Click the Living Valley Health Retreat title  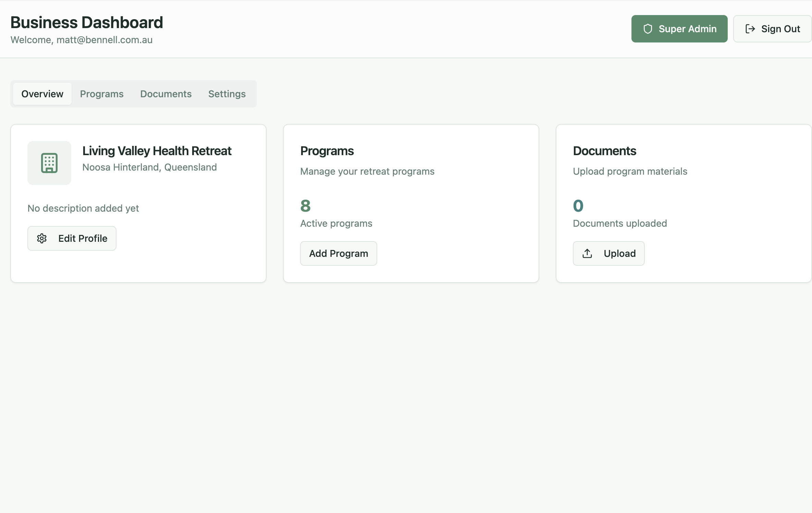point(157,151)
